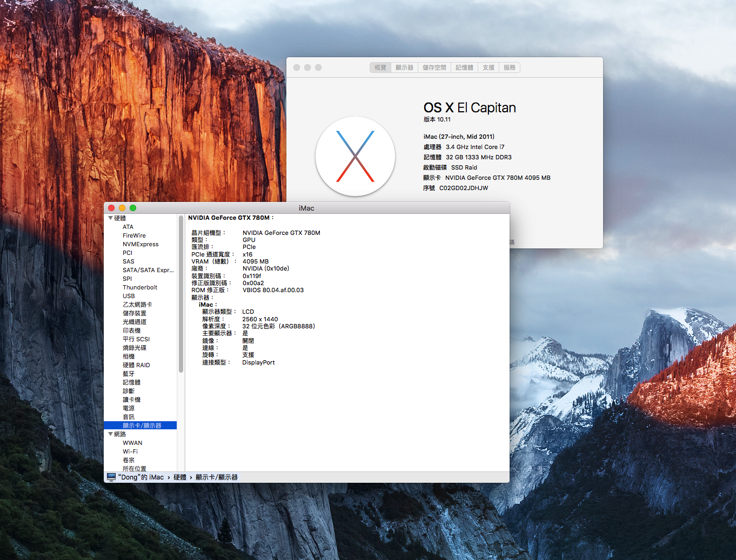Open the 儲存空間 tab
This screenshot has width=736, height=560.
[434, 68]
